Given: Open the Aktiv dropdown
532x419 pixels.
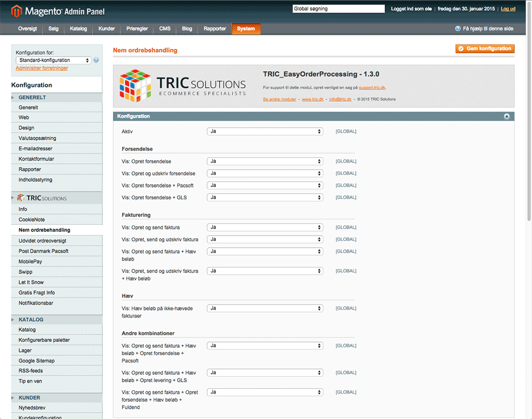Looking at the screenshot, I should coord(264,131).
